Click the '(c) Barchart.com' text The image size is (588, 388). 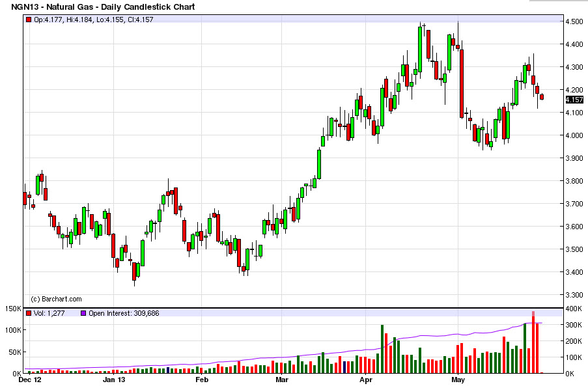pos(56,299)
